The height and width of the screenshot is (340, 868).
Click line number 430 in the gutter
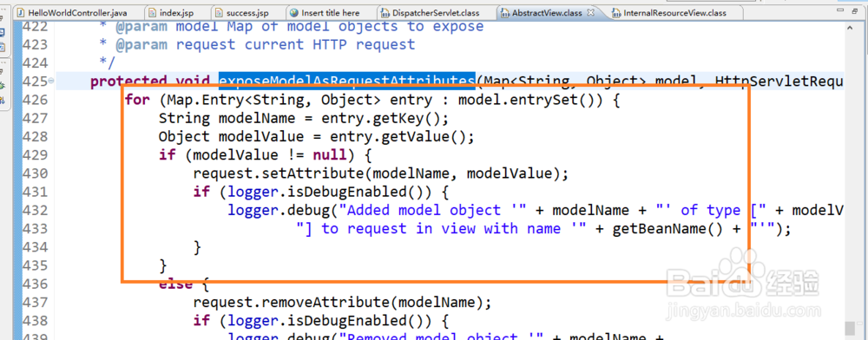point(36,173)
